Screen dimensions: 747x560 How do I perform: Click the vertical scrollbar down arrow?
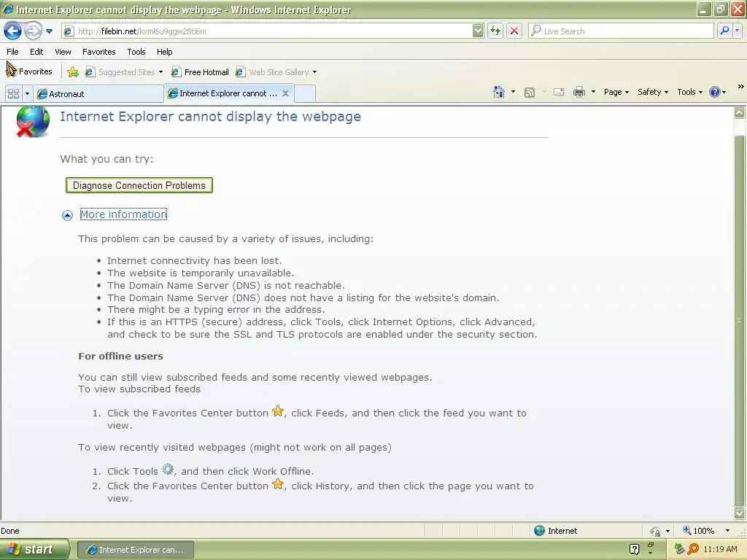pyautogui.click(x=740, y=513)
